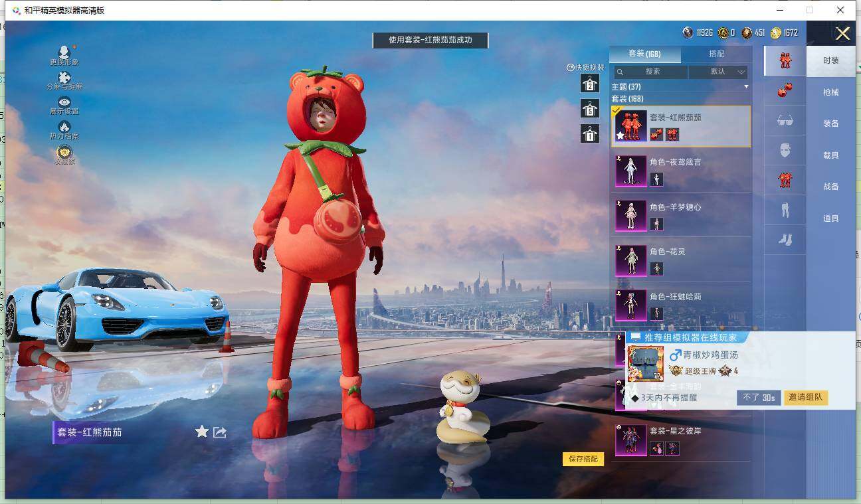Click the recommended player avatar thumbnail
This screenshot has width=861, height=504.
pos(645,364)
